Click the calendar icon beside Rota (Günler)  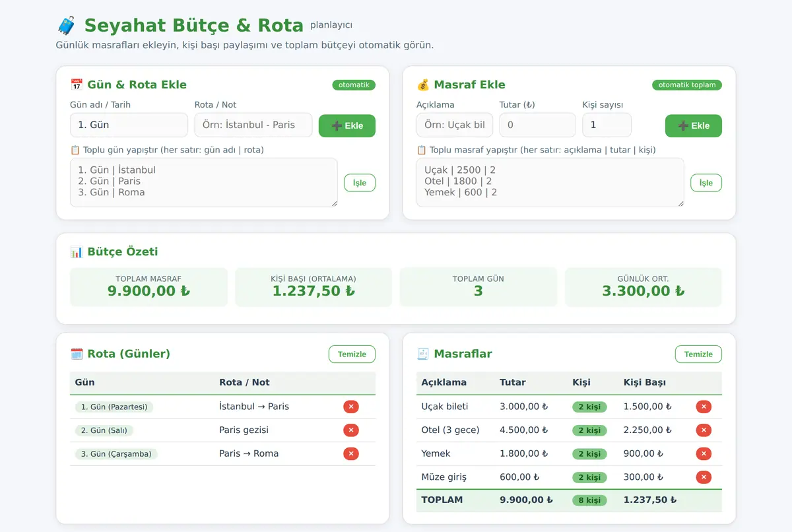pos(77,354)
